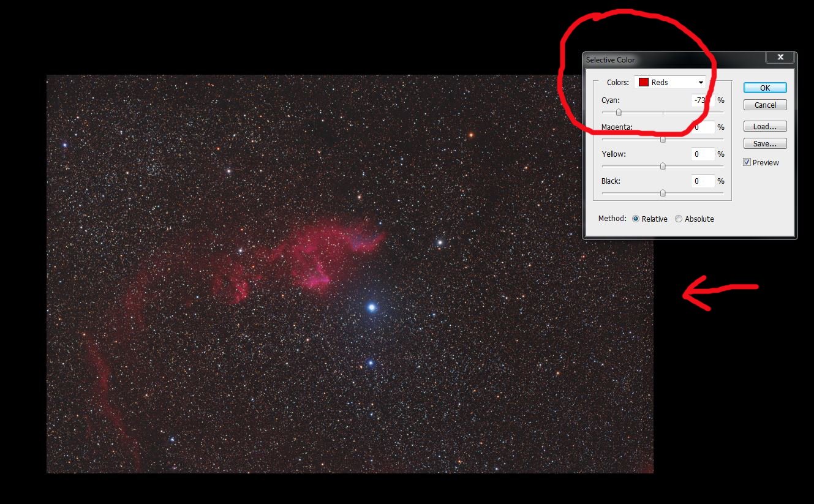Image resolution: width=814 pixels, height=504 pixels.
Task: Click the Cyan slider handle
Action: click(619, 112)
